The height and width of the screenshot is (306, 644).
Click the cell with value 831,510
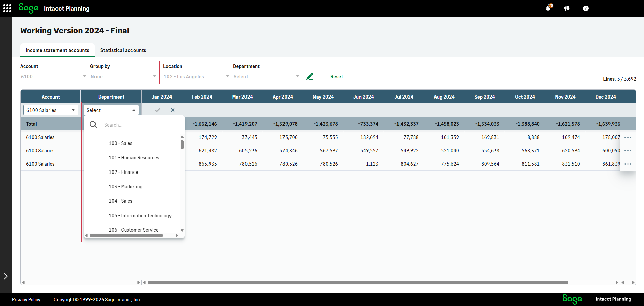tap(571, 164)
